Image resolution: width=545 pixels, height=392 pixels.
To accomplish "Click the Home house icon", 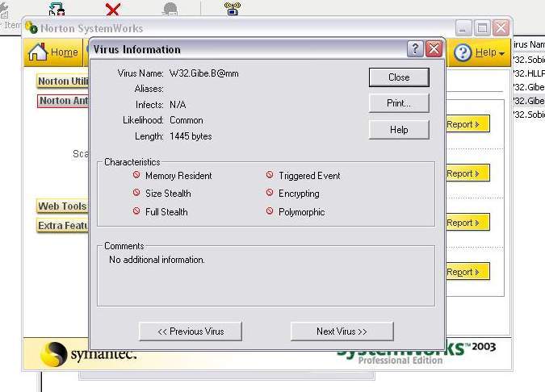I will tap(38, 52).
